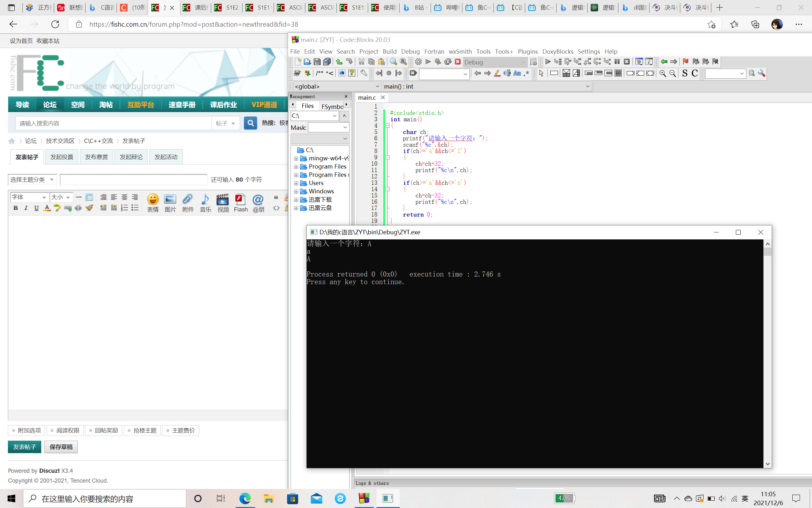Open the Build menu

[x=390, y=51]
